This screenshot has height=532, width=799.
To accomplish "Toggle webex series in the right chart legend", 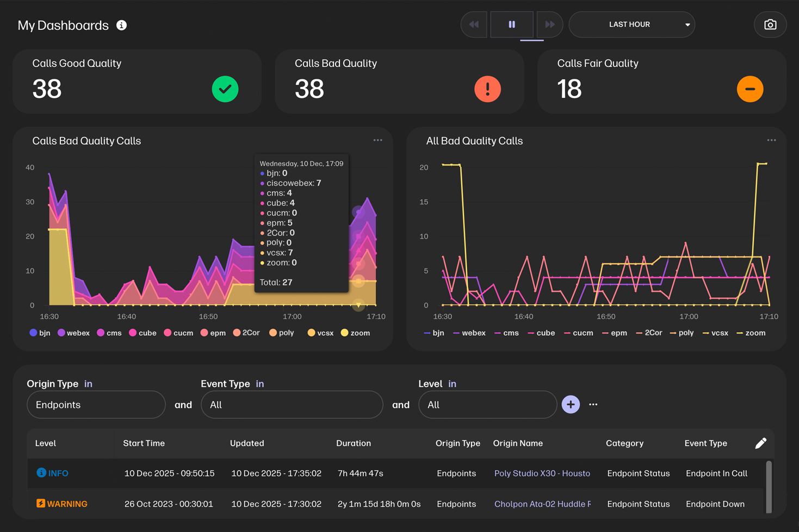I will click(469, 333).
